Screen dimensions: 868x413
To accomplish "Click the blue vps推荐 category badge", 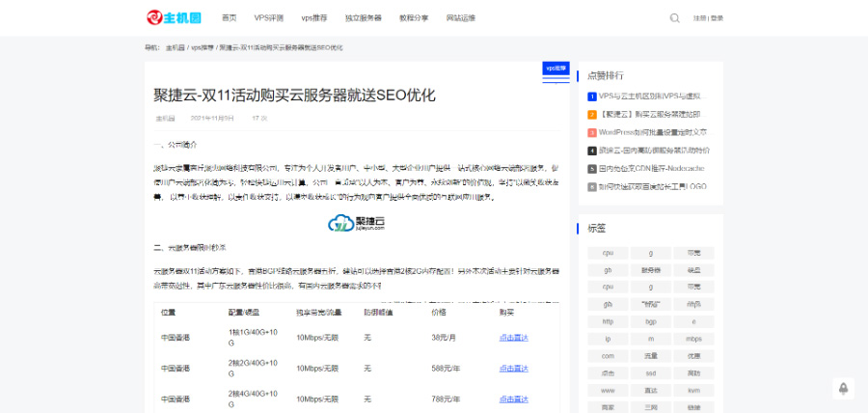I will point(556,69).
